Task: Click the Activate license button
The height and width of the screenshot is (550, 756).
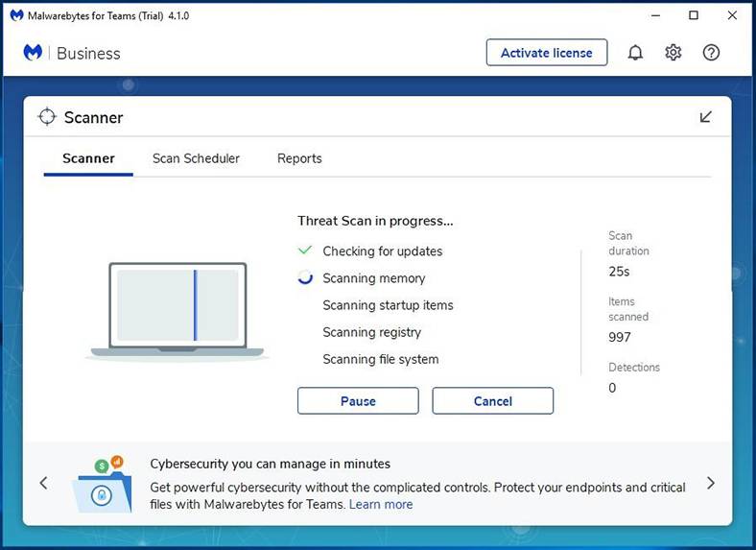Action: click(x=546, y=53)
